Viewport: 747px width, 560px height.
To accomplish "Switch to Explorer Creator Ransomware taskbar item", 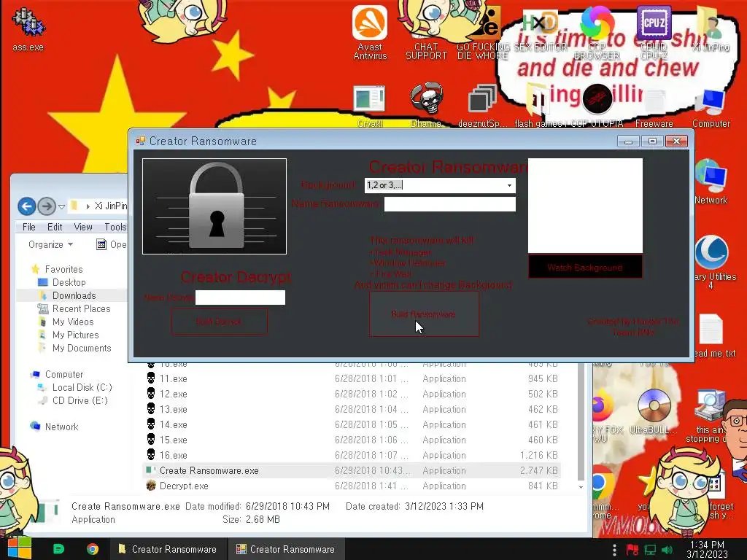I will click(x=168, y=549).
